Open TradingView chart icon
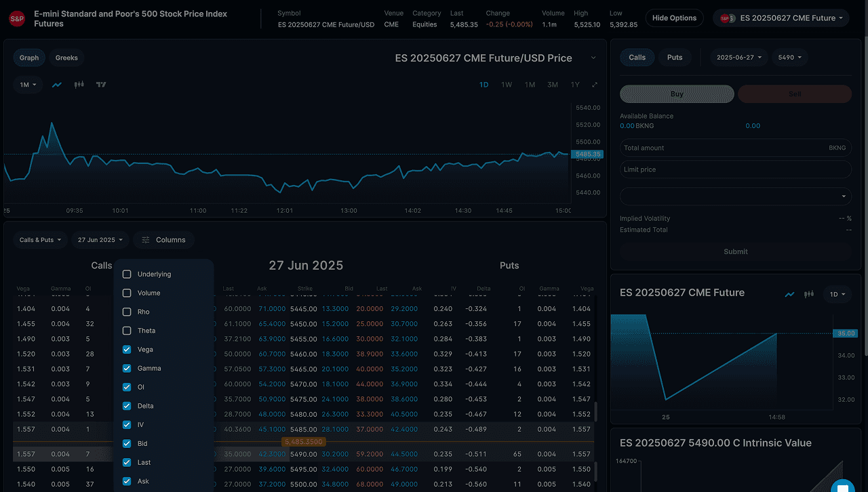This screenshot has width=868, height=492. [x=101, y=85]
